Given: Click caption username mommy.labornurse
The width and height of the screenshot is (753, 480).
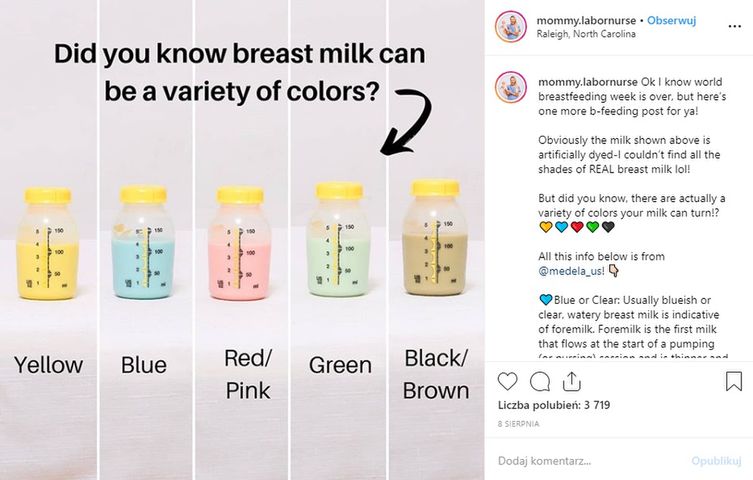Looking at the screenshot, I should point(588,82).
